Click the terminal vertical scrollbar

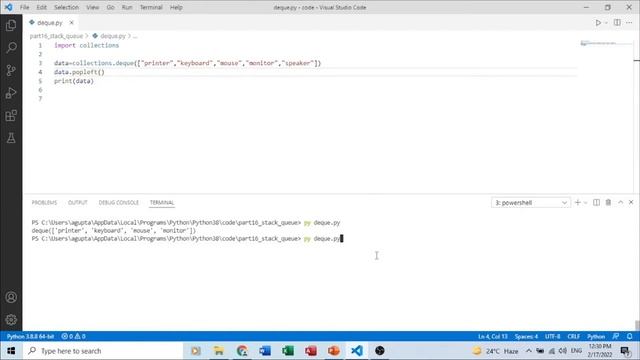tap(637, 325)
